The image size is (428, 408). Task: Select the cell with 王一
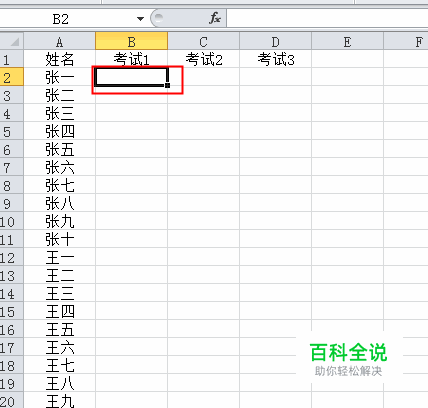[x=59, y=257]
